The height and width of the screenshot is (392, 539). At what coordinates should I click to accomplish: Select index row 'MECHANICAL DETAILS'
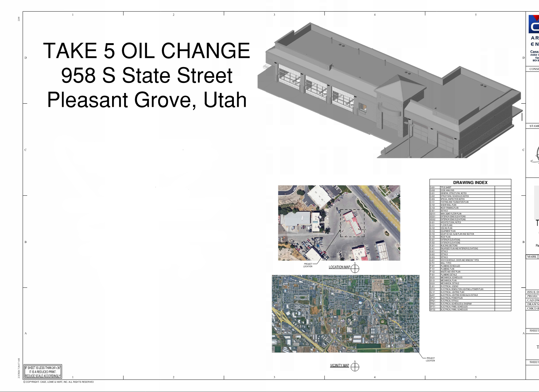point(470,283)
